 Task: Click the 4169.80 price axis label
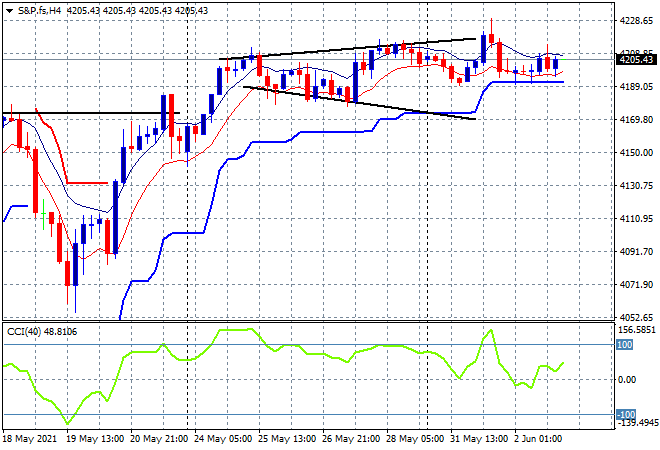pos(636,120)
